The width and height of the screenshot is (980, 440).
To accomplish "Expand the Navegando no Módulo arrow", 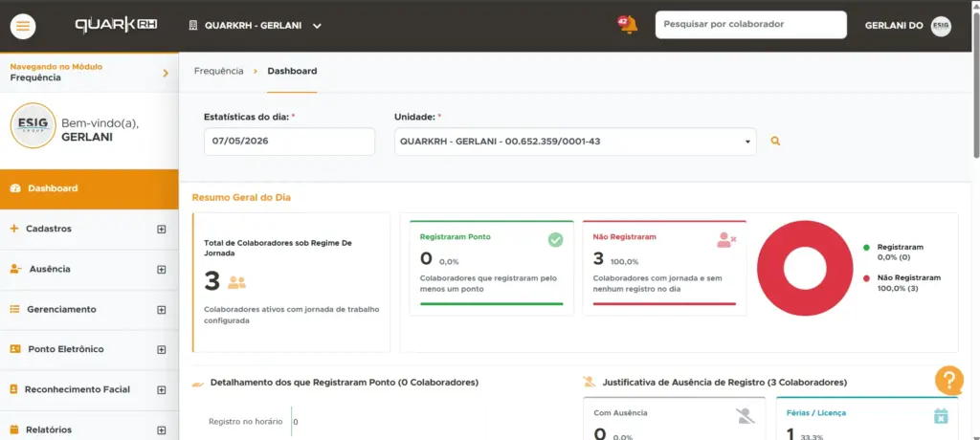I will [166, 73].
